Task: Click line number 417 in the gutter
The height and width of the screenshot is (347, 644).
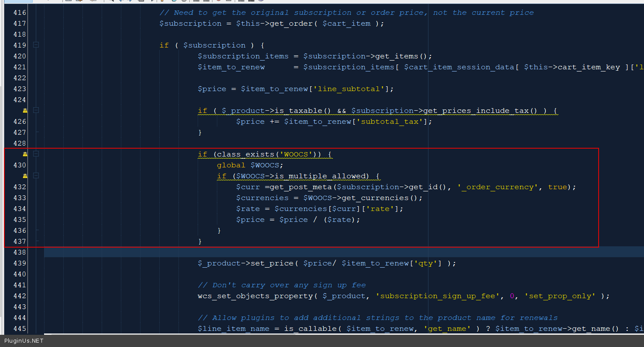Action: tap(20, 24)
